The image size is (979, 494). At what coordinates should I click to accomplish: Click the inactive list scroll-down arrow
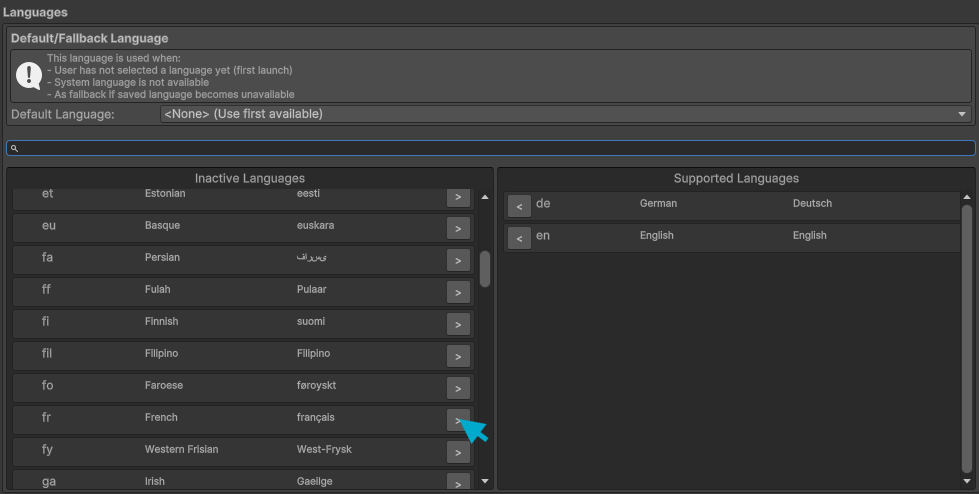point(485,482)
